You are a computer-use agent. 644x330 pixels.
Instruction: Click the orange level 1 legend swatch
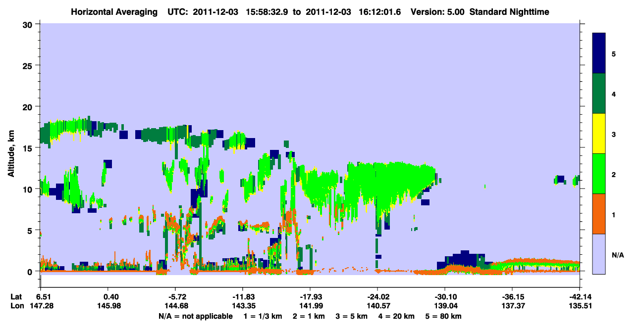click(x=599, y=214)
